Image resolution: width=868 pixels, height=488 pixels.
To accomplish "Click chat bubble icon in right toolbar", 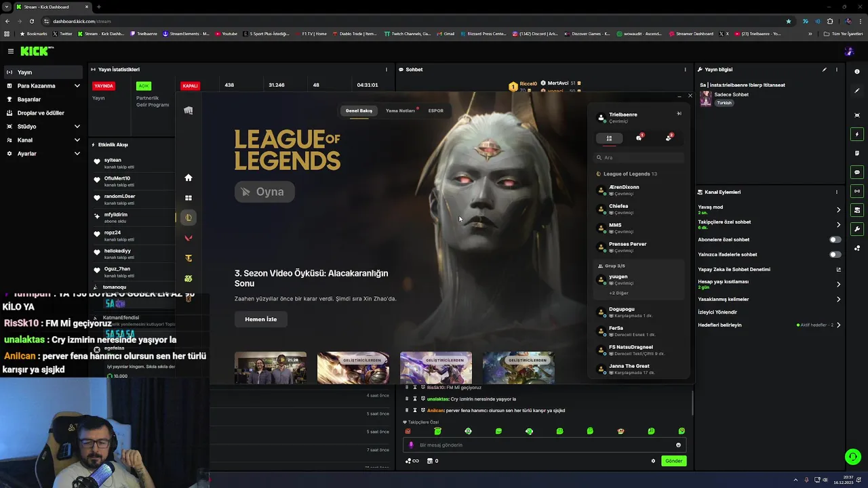I will (857, 172).
